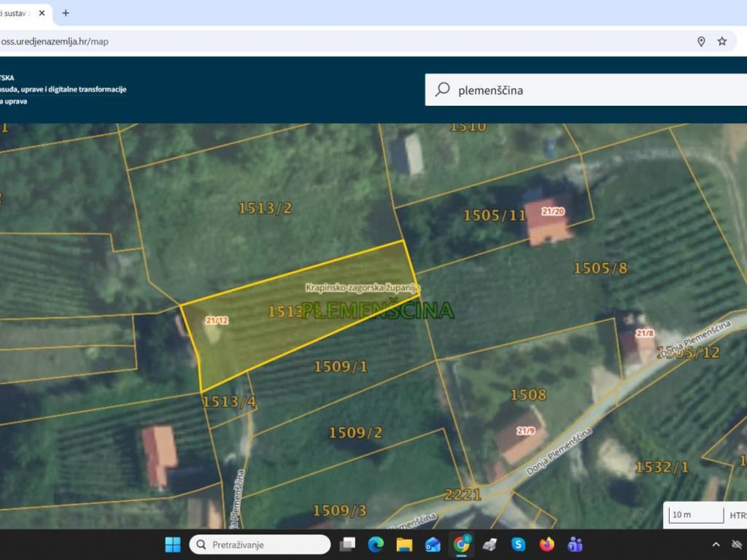
Task: Open a new browser tab
Action: [x=66, y=13]
